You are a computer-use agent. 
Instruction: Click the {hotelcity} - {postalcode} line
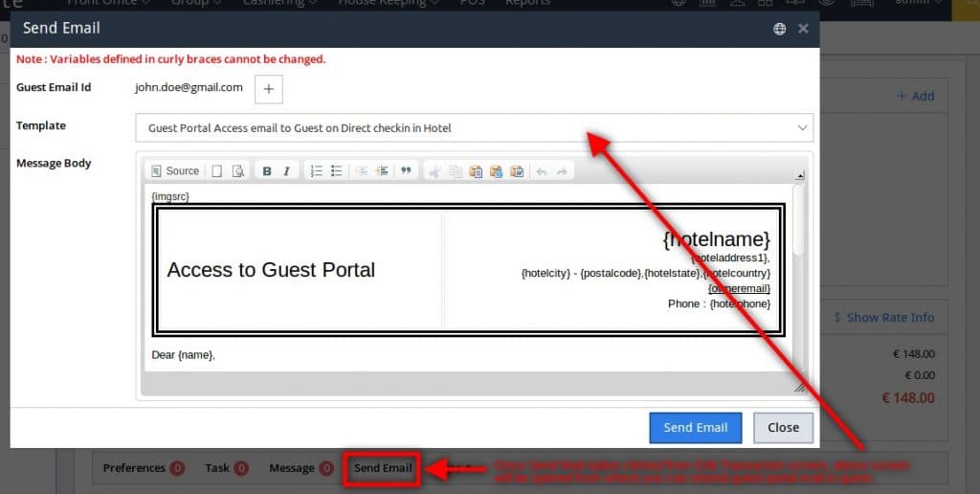[646, 273]
